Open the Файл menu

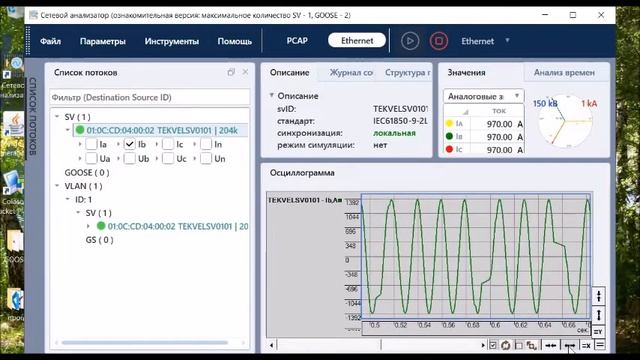(51, 41)
